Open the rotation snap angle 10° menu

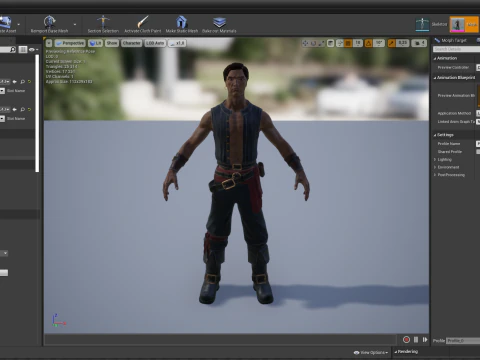(x=379, y=43)
